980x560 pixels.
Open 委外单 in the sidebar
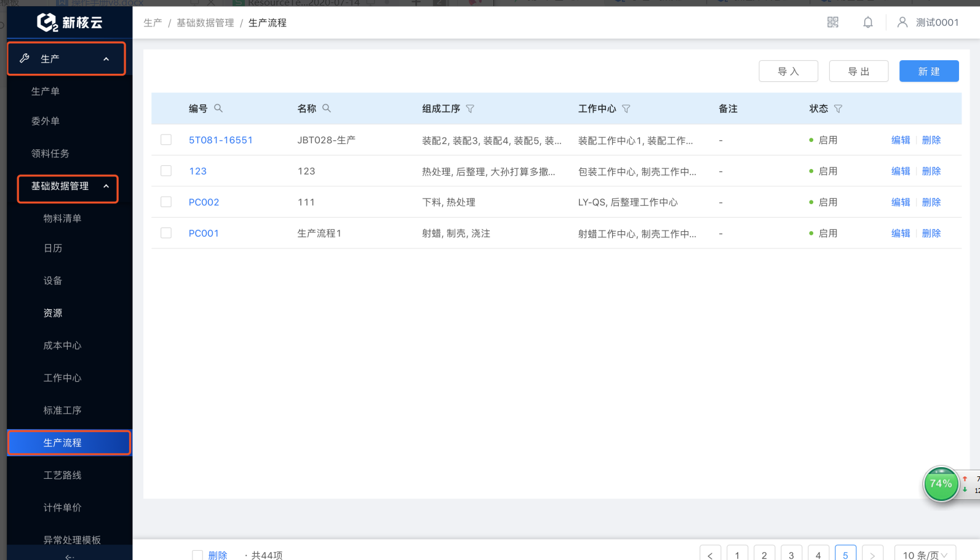[46, 121]
